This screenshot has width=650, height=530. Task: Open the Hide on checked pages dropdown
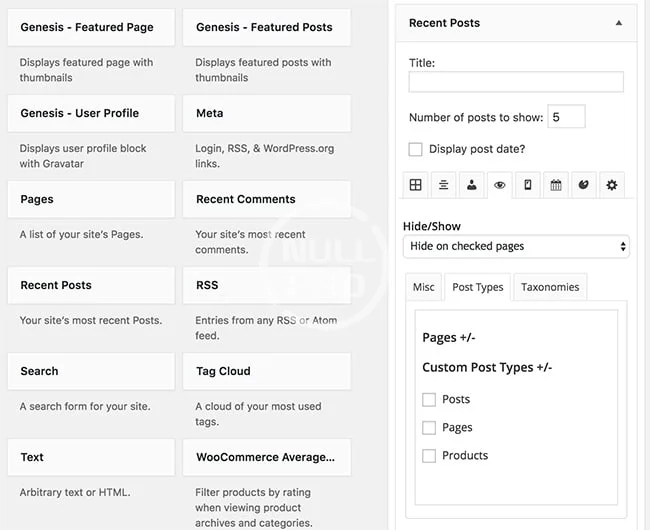516,246
